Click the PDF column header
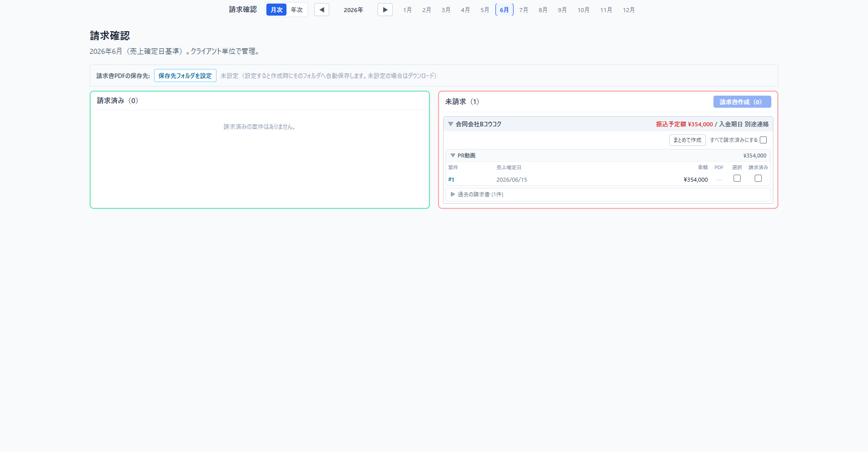 [x=719, y=168]
